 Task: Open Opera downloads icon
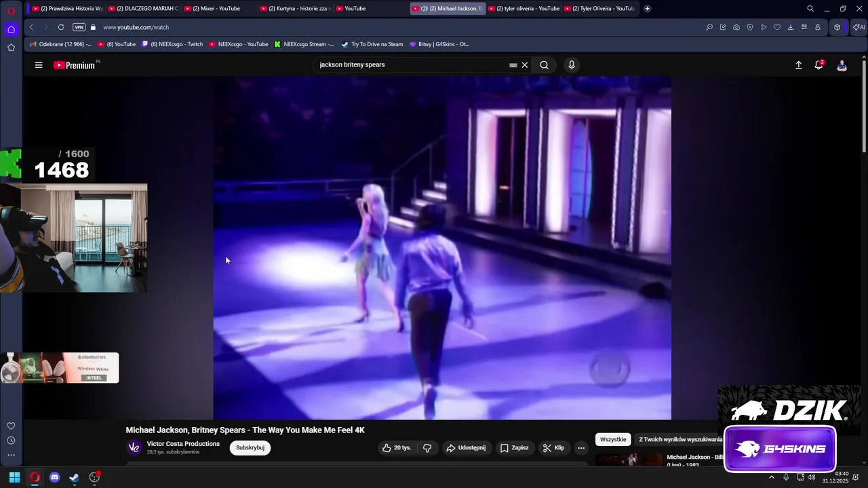(x=791, y=27)
